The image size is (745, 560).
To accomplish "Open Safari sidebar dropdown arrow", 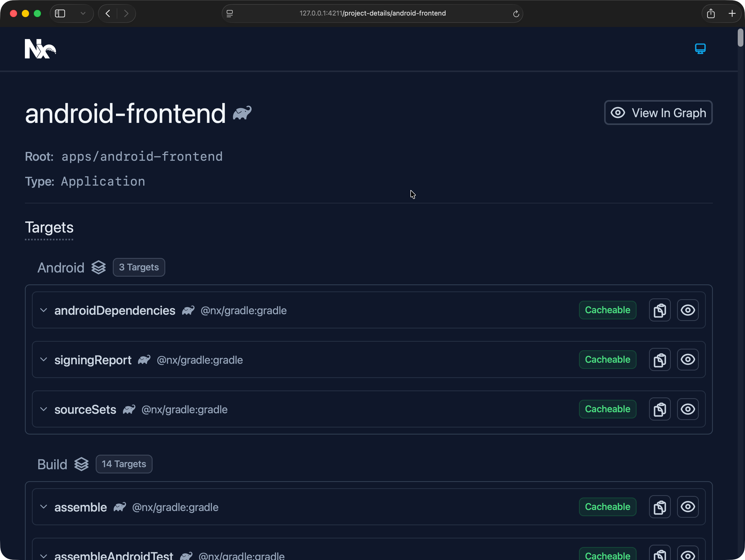I will 83,13.
